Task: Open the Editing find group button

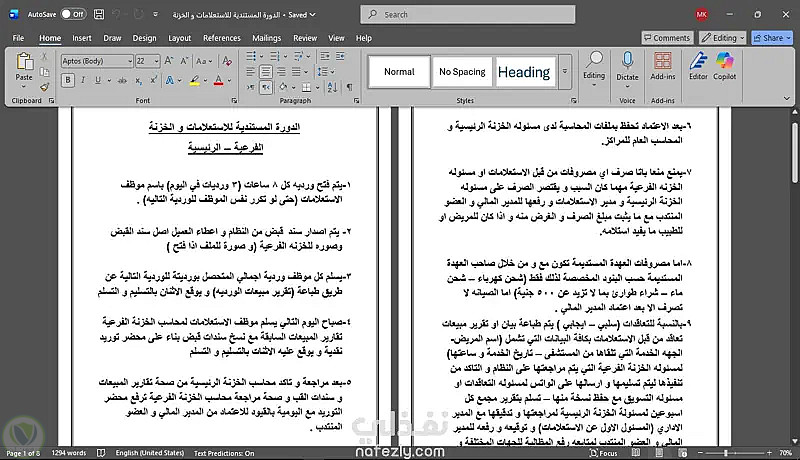Action: pyautogui.click(x=594, y=69)
